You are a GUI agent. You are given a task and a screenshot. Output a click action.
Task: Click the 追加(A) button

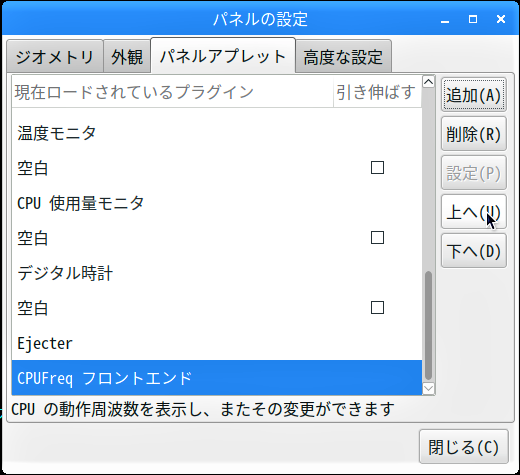point(474,95)
